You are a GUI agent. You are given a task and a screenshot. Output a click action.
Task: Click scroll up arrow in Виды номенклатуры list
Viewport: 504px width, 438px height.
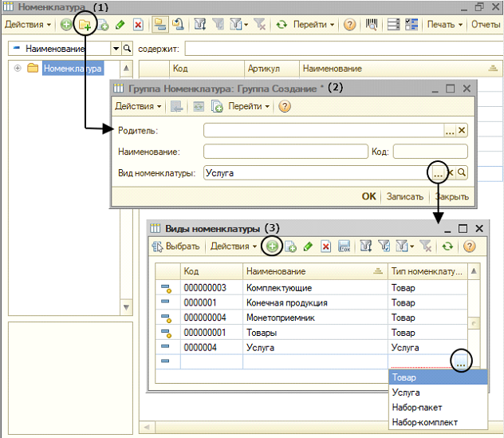[x=474, y=271]
